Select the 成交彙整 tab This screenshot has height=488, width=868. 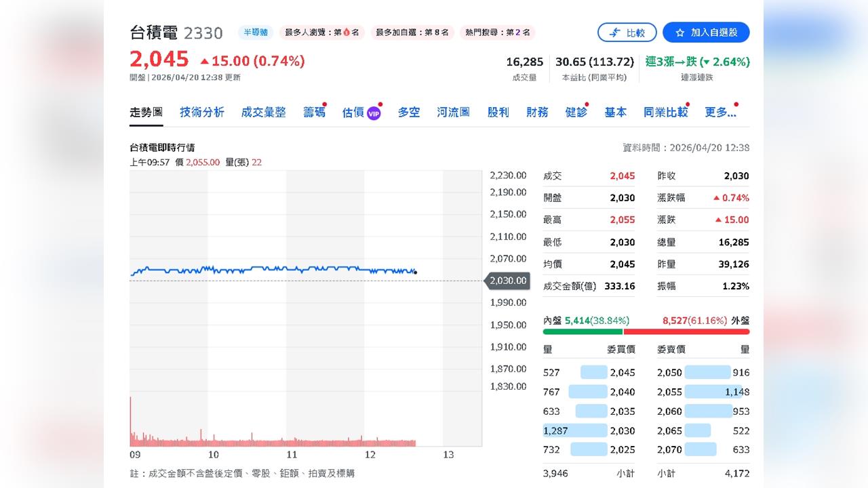pyautogui.click(x=263, y=113)
